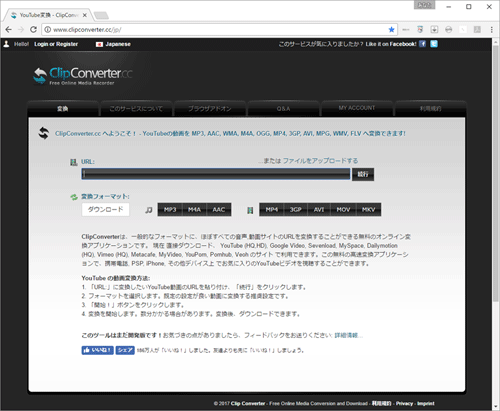Select AAC conversion format
Viewport: 500px width, 411px height.
[x=219, y=210]
